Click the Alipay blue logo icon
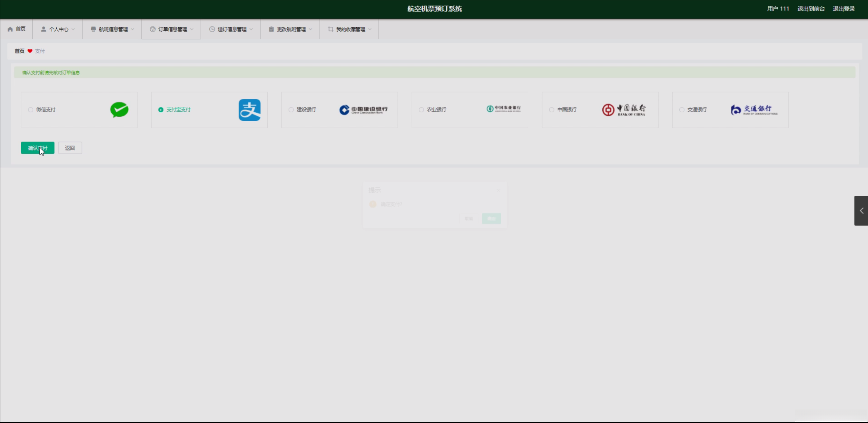Image resolution: width=868 pixels, height=423 pixels. click(249, 110)
